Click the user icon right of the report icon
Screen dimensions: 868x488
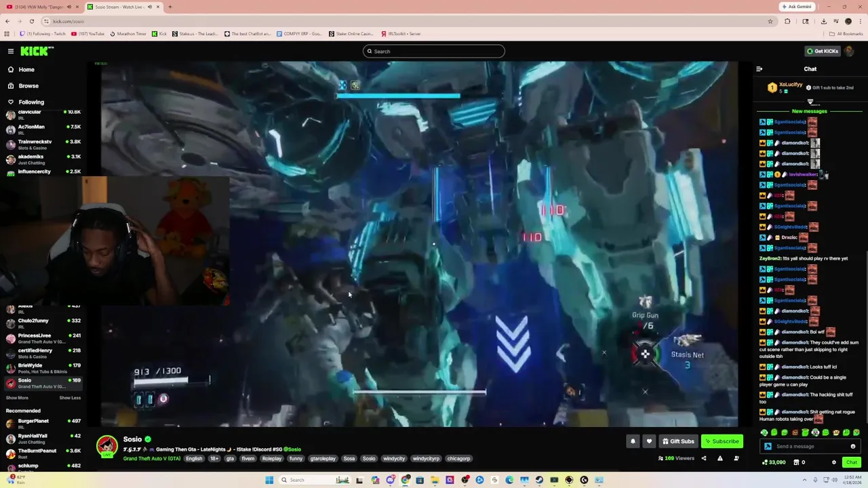point(736,459)
